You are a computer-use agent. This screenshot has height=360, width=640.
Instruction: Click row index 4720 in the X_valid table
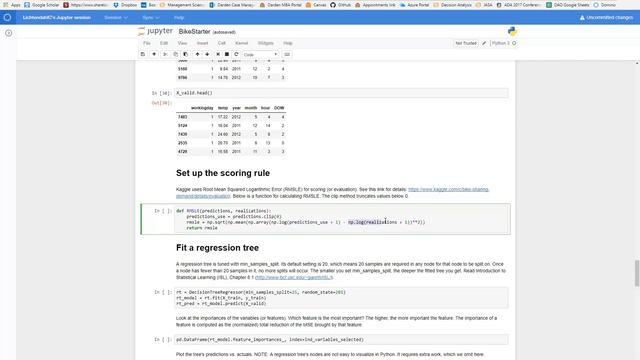(x=182, y=151)
